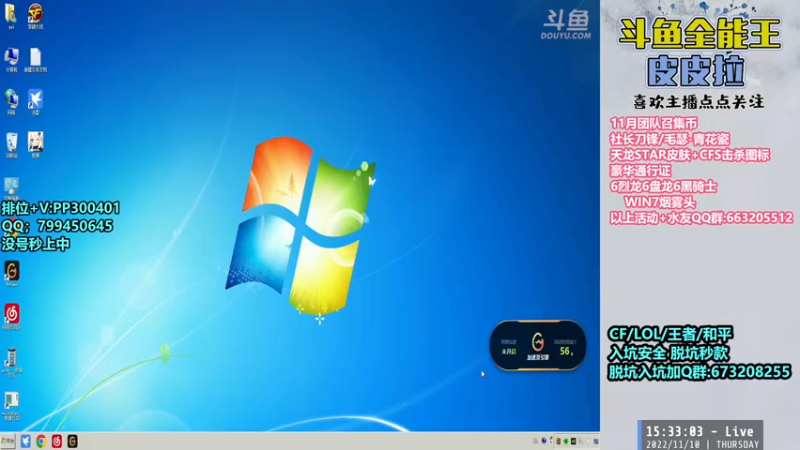Screen dimensions: 800x450
Task: Click the green round icon in system tray
Action: 566,441
